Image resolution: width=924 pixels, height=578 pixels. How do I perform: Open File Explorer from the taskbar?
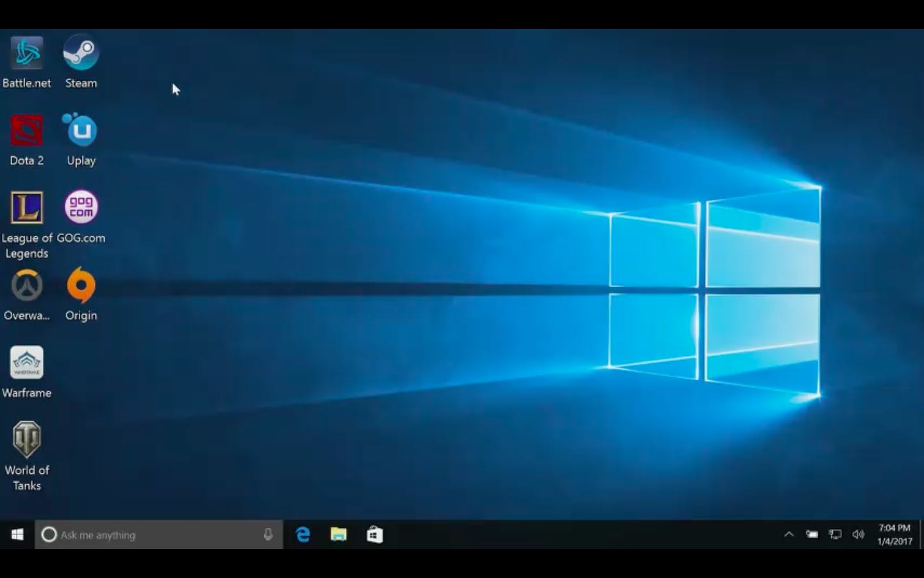338,534
